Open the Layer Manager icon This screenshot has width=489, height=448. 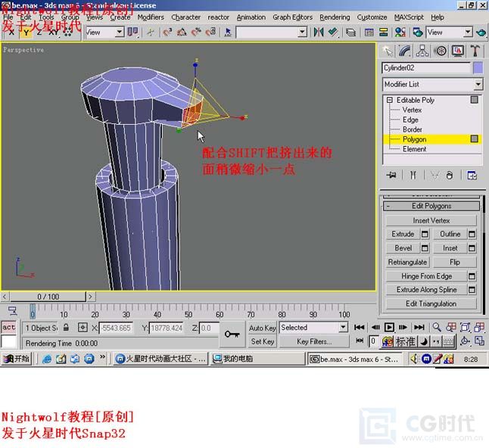click(350, 32)
